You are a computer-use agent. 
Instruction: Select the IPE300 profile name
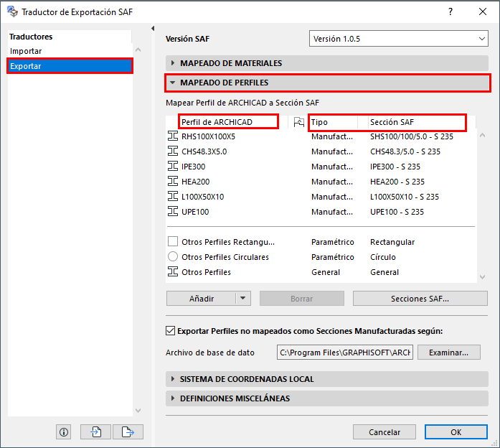[x=193, y=167]
